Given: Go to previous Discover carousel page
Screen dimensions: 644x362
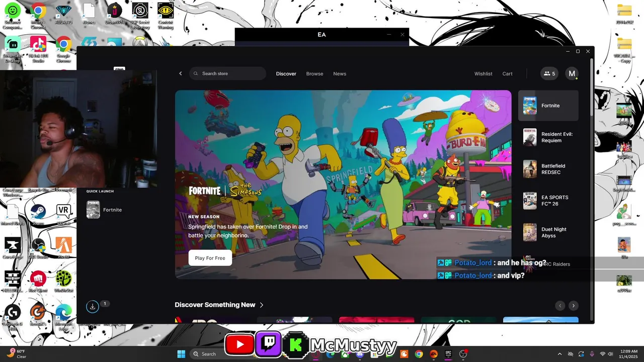Looking at the screenshot, I should (x=560, y=306).
